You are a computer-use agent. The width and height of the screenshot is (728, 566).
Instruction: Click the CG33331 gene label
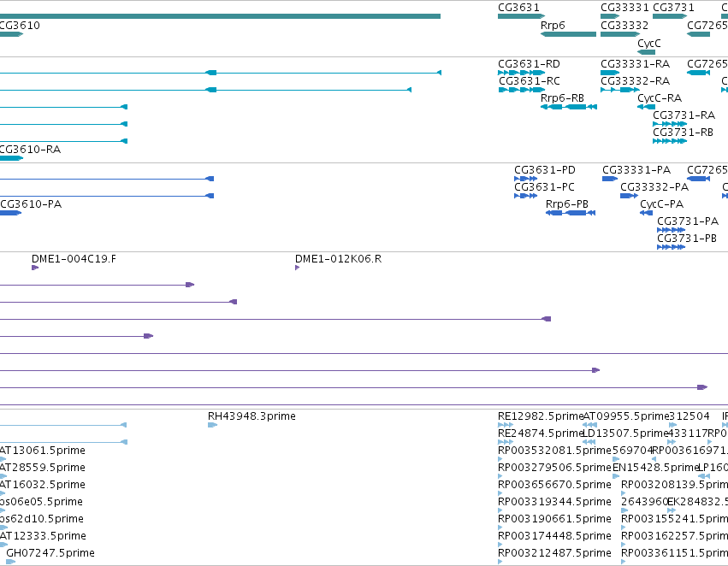tap(624, 8)
